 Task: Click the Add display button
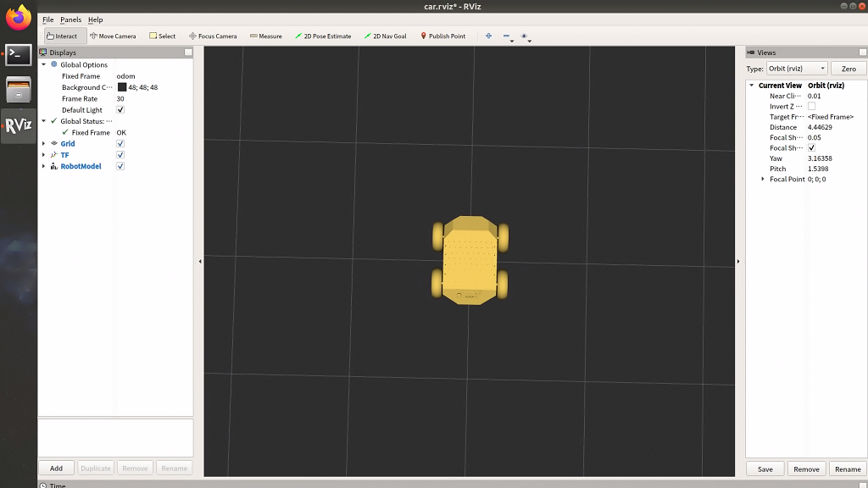point(56,468)
